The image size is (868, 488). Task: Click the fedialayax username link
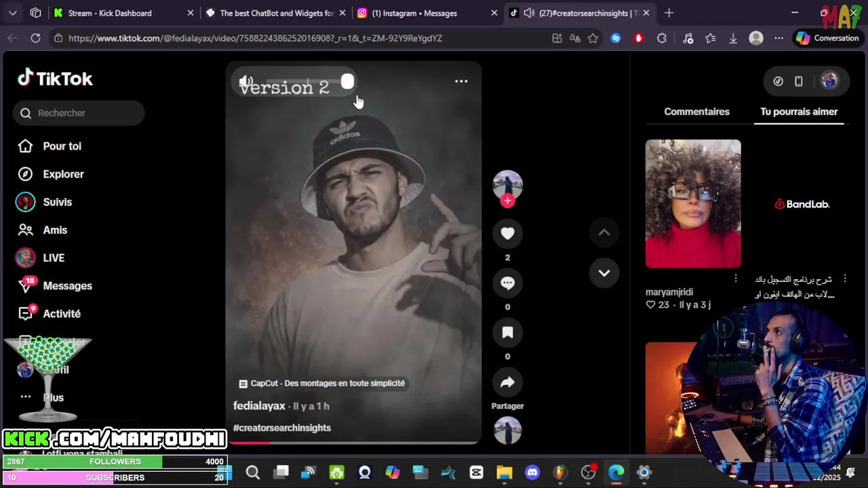259,405
